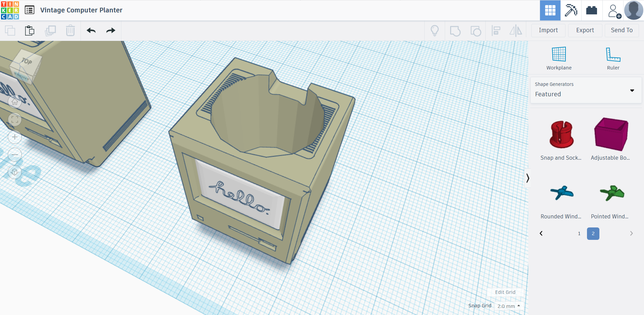Screen dimensions: 644x315
Task: Go to shapes page 1
Action: coord(579,233)
